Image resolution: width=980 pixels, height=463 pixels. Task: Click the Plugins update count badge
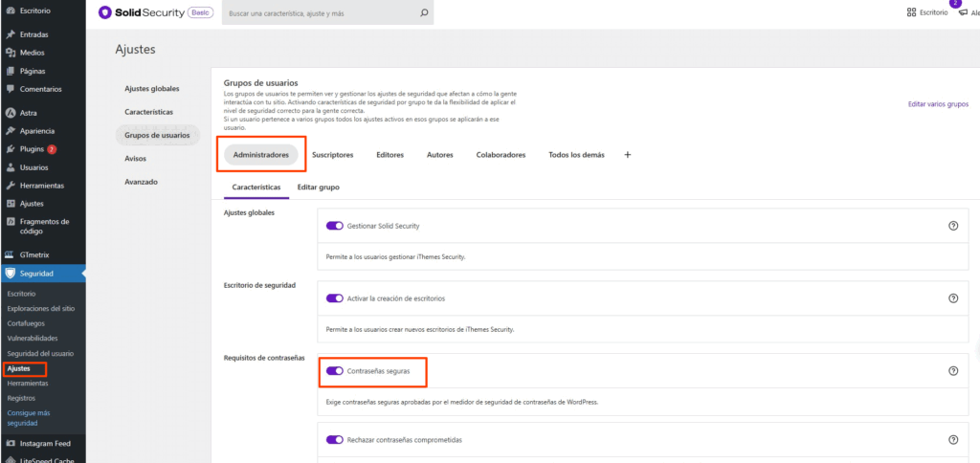52,149
